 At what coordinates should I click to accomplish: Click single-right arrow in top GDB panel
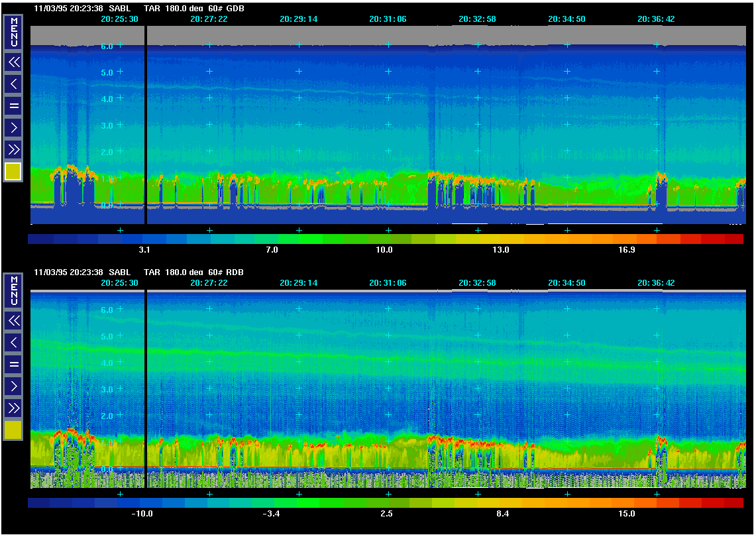[13, 127]
